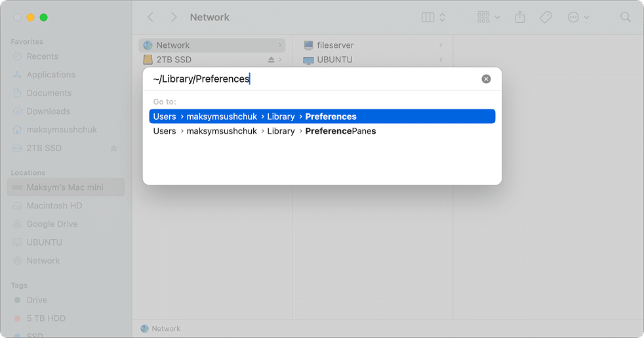Eject 2TB SSD in the column list

pos(271,60)
